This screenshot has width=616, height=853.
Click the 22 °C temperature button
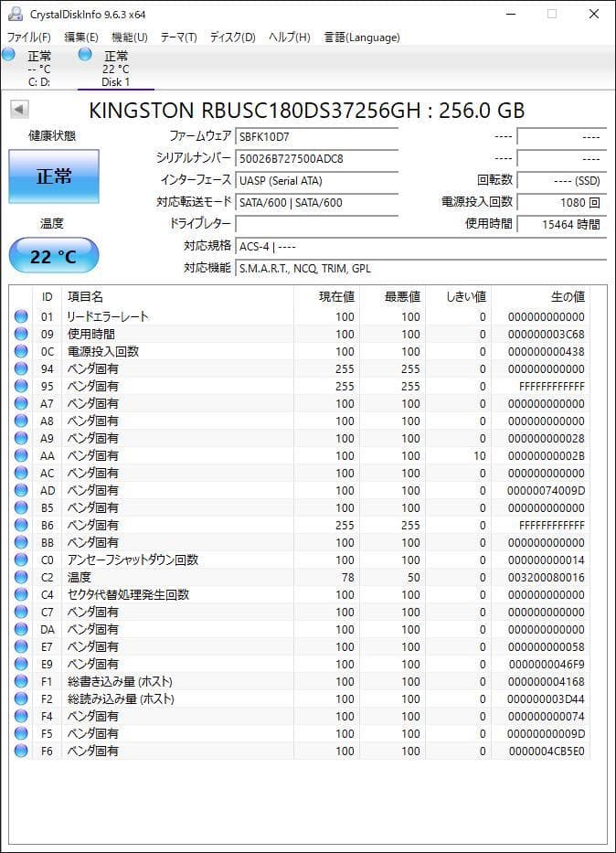click(x=54, y=257)
